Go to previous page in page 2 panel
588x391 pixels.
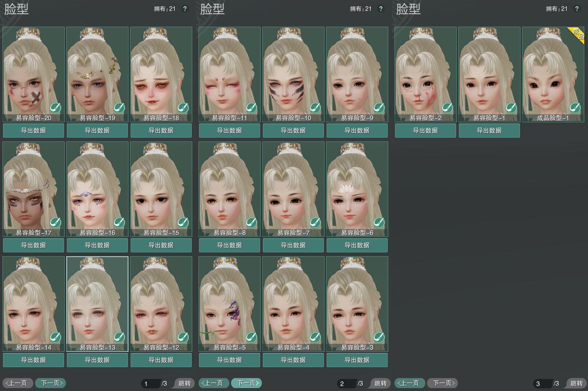[214, 383]
